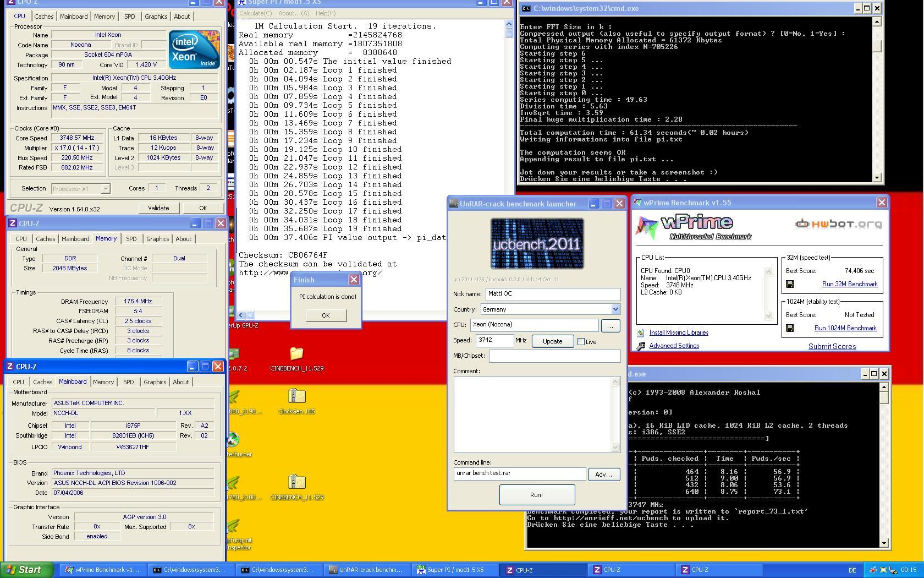Click the Submit Scores link in wPrime
The image size is (924, 578).
tap(832, 346)
